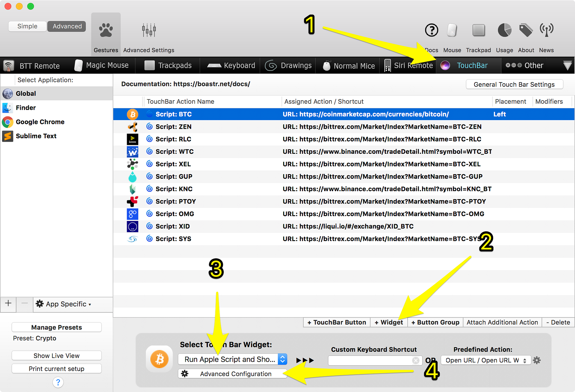
Task: Click the large Bitcoin widget icon
Action: point(159,359)
